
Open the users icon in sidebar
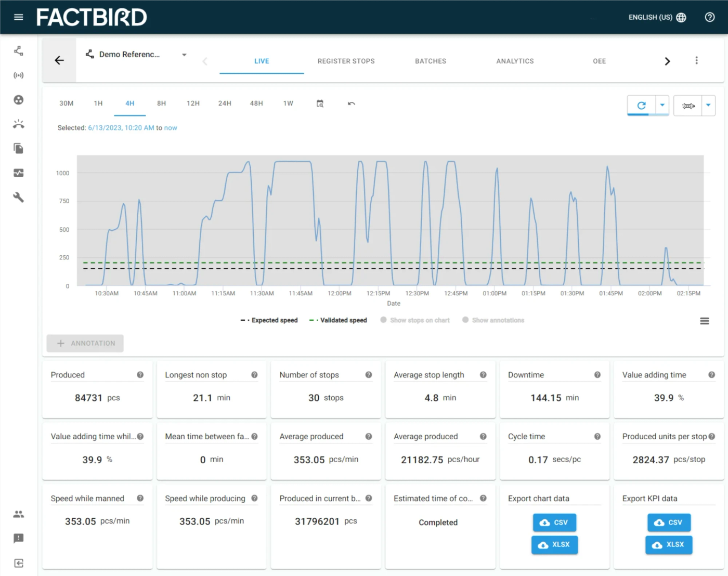point(19,514)
